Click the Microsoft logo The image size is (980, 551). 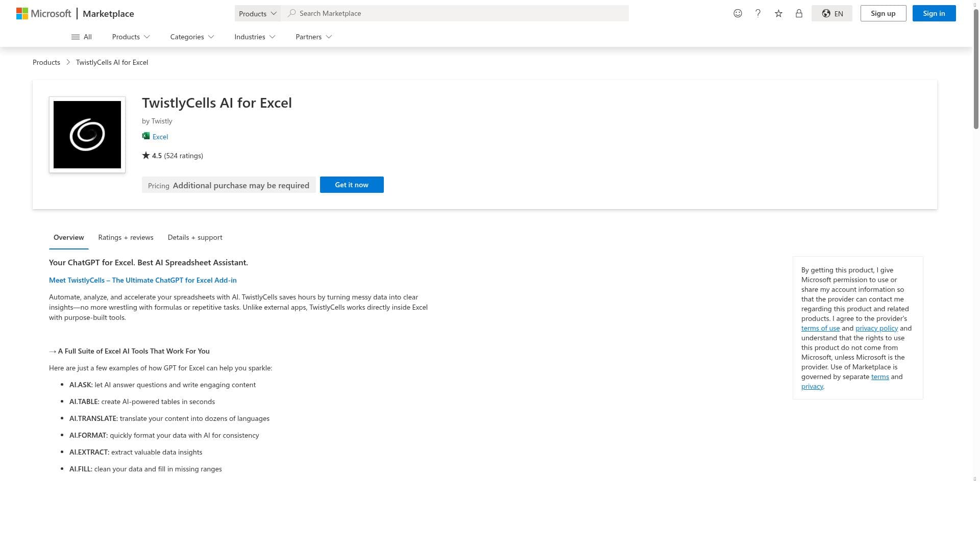44,13
